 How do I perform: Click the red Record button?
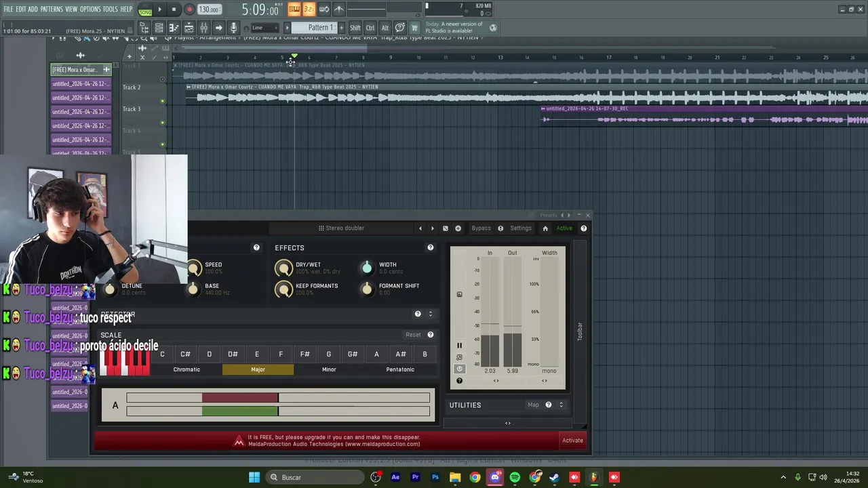point(189,9)
